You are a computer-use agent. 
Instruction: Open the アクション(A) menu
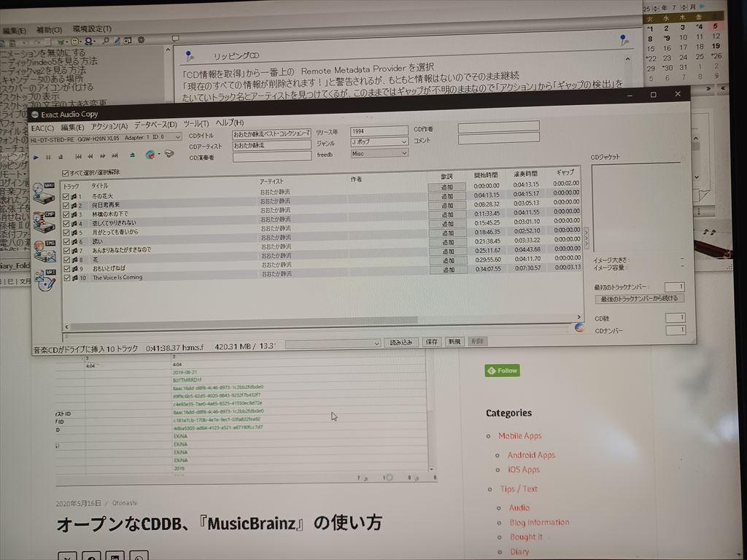pyautogui.click(x=109, y=126)
